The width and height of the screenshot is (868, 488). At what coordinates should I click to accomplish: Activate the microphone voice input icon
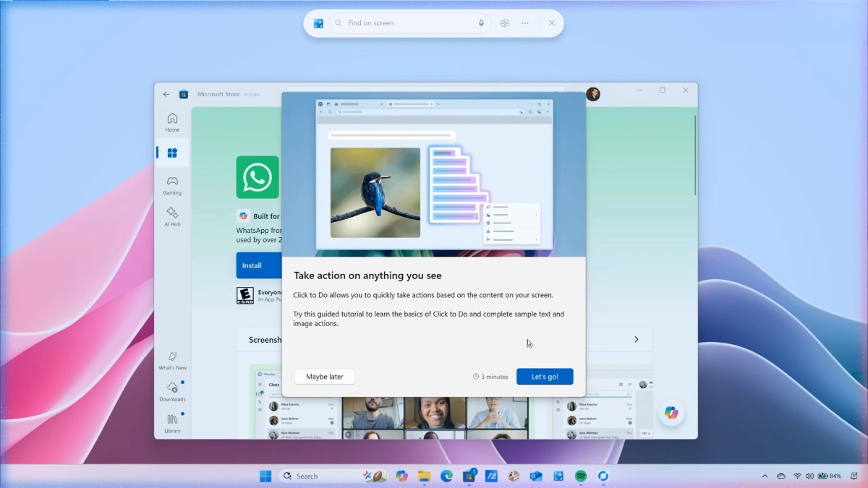coord(481,23)
